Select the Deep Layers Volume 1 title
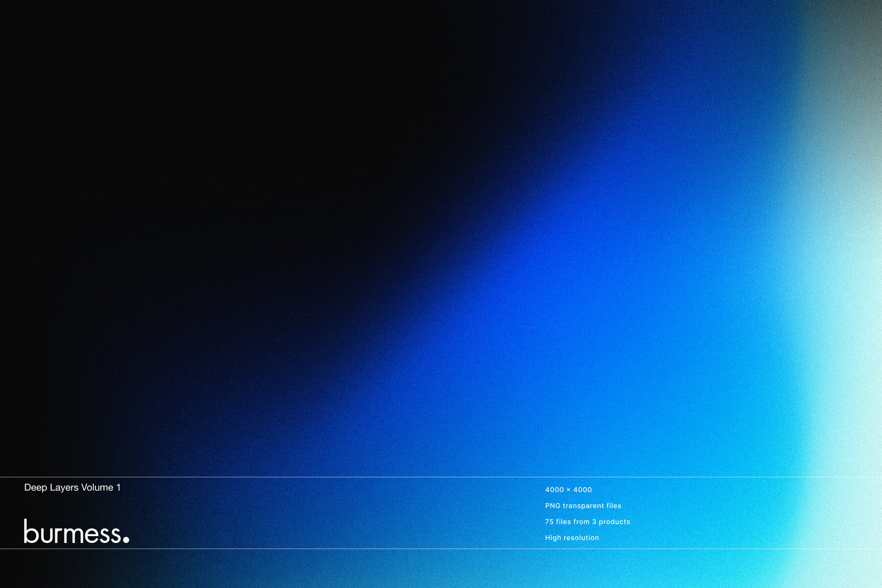The image size is (882, 588). 72,488
